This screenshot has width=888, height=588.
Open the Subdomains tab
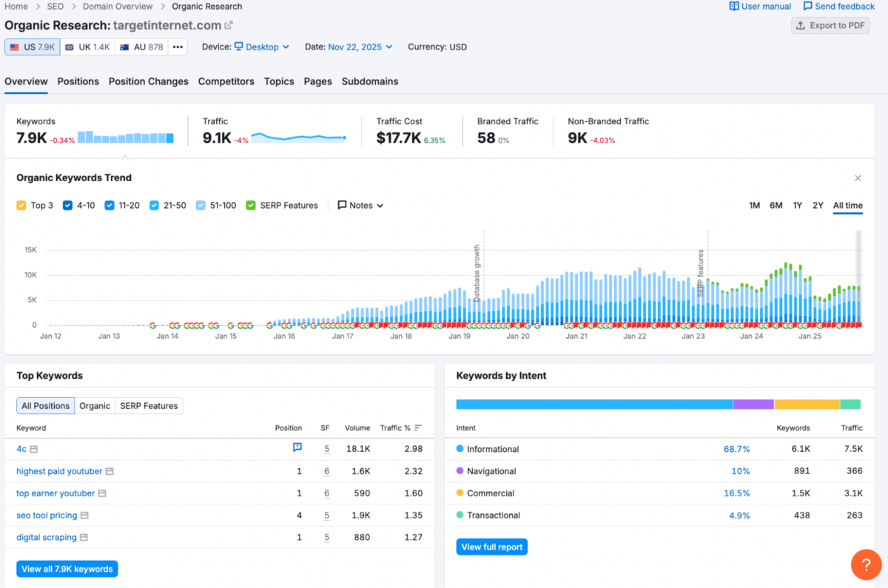tap(370, 81)
